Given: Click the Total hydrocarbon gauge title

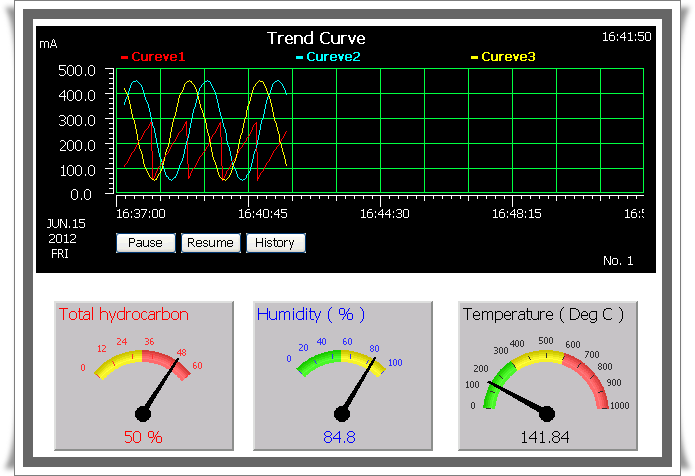Looking at the screenshot, I should pyautogui.click(x=124, y=314).
